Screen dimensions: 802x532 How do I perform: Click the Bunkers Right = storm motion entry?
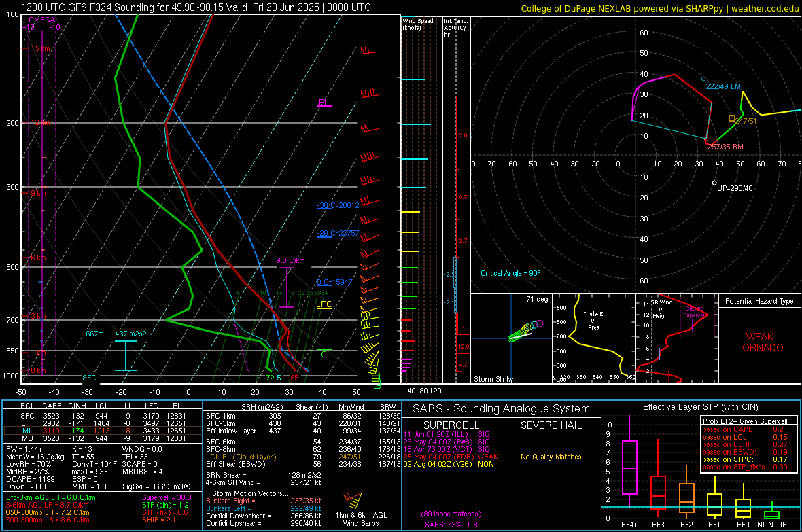pos(264,501)
